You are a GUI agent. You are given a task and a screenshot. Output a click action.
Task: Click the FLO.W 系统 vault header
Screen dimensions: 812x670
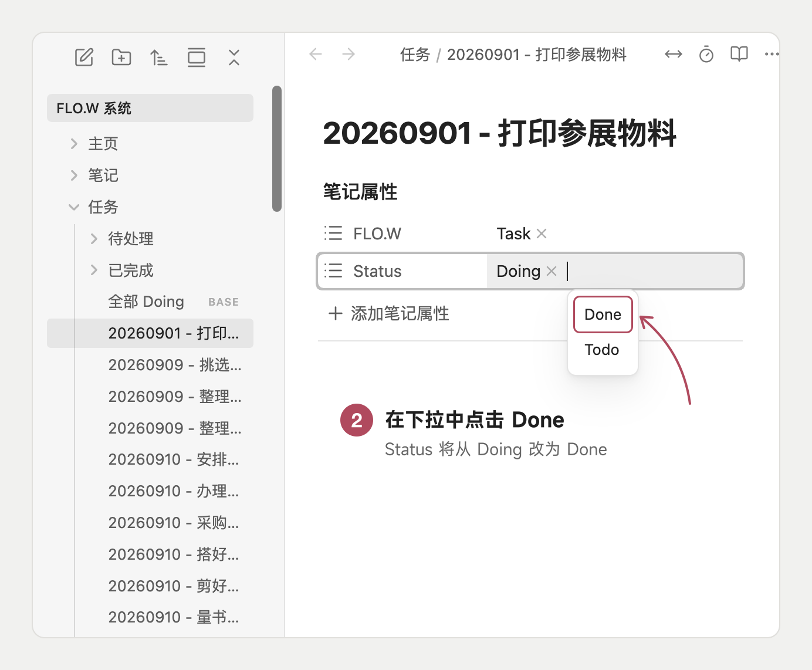click(x=150, y=108)
